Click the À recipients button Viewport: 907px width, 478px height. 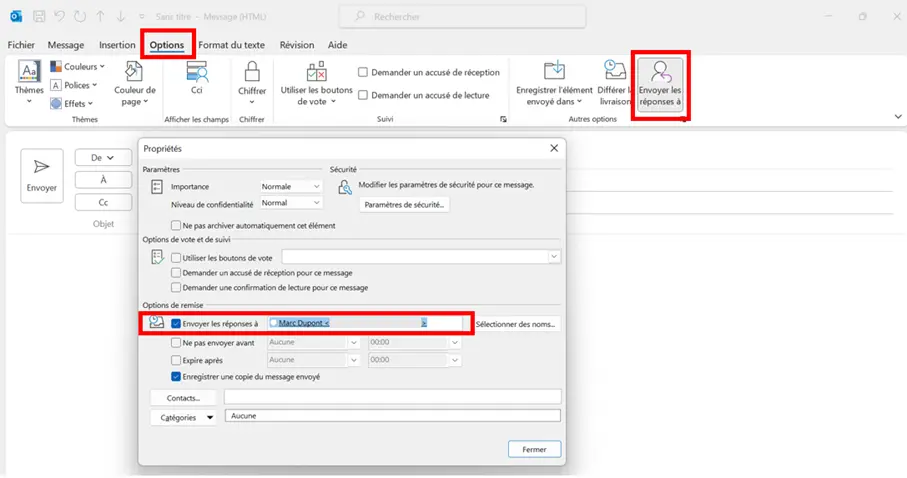(x=103, y=180)
